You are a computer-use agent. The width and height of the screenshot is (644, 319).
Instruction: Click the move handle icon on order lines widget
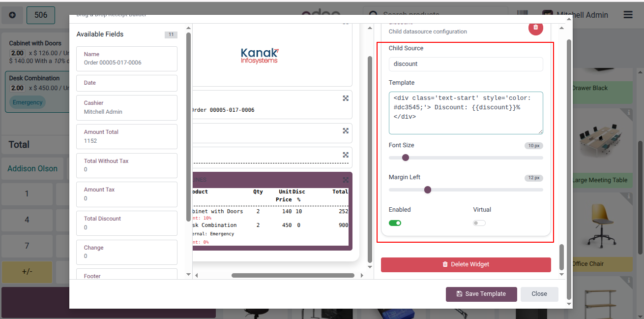click(x=346, y=180)
